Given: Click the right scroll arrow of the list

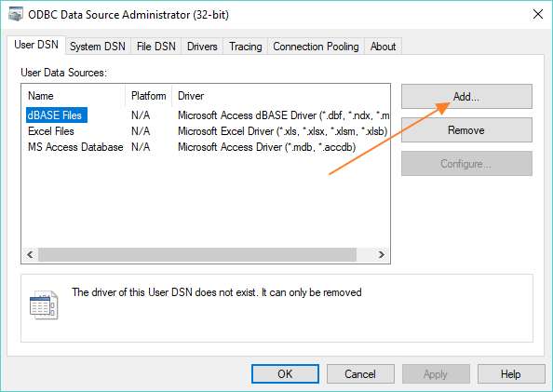Looking at the screenshot, I should (382, 254).
